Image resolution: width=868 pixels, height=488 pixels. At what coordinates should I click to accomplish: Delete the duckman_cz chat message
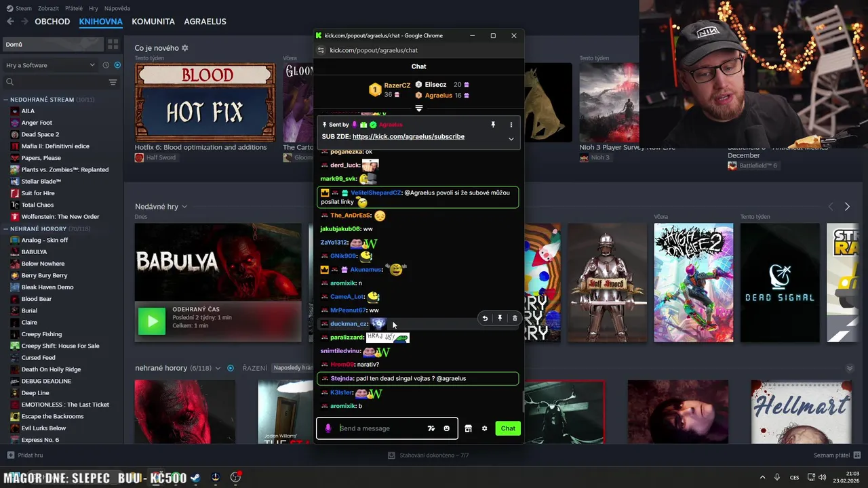click(x=515, y=319)
